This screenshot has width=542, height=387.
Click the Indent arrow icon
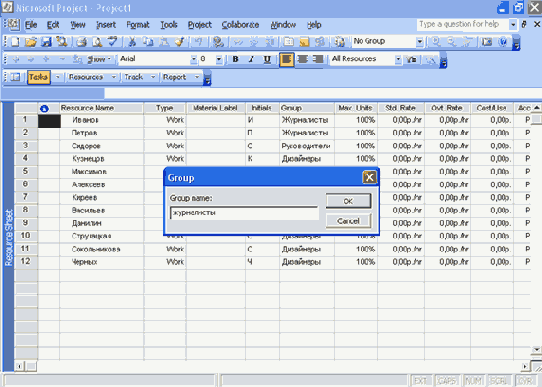click(31, 59)
